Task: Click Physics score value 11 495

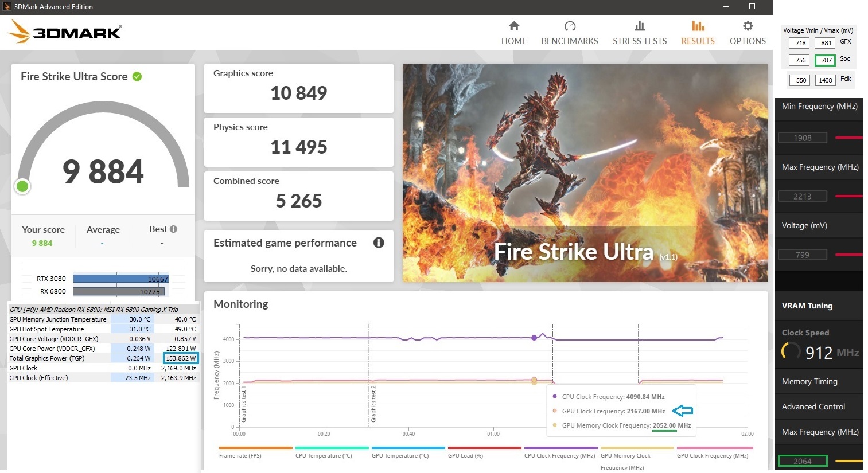Action: (x=298, y=147)
